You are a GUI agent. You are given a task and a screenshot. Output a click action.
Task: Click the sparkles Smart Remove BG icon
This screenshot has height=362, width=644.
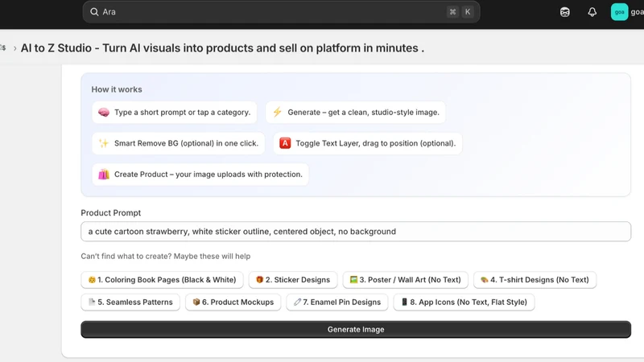pos(104,143)
